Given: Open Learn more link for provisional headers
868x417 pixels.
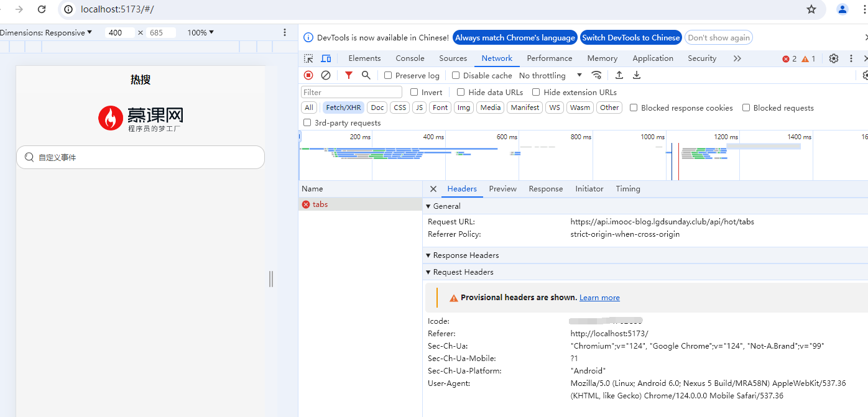Looking at the screenshot, I should click(599, 298).
